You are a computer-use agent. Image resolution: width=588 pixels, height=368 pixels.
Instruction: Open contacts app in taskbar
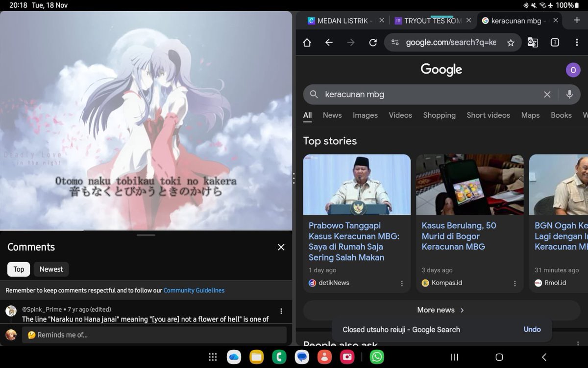click(324, 357)
